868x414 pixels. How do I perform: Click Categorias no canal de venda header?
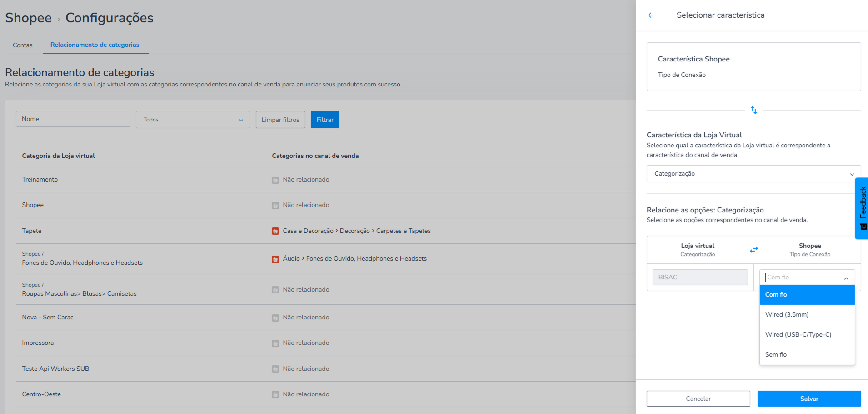[315, 156]
